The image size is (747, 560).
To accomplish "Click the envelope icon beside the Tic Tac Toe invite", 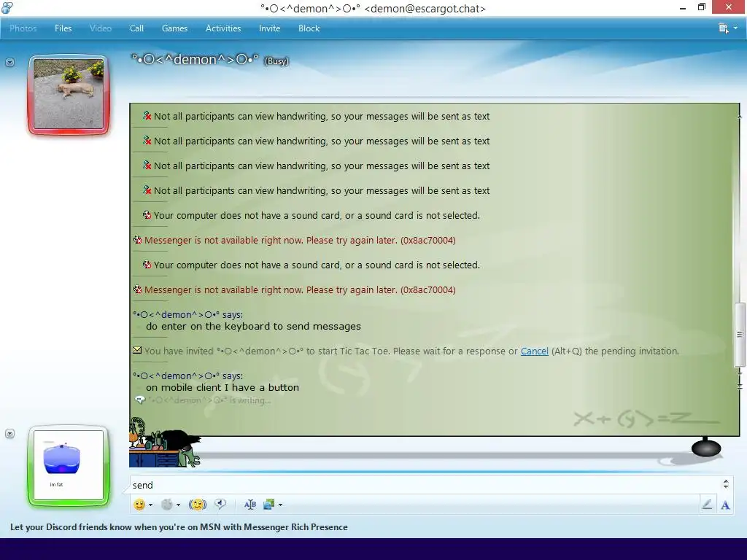I will coord(137,351).
